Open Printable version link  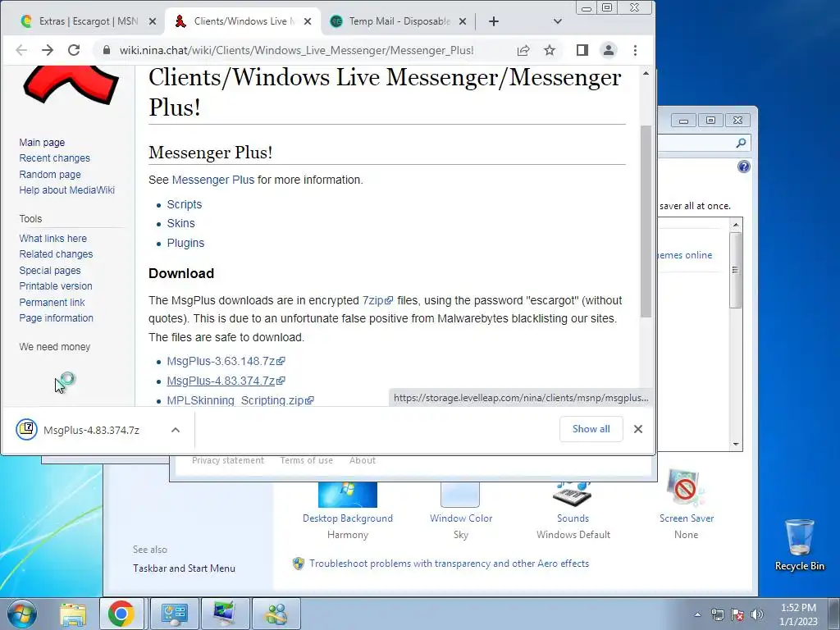click(56, 286)
